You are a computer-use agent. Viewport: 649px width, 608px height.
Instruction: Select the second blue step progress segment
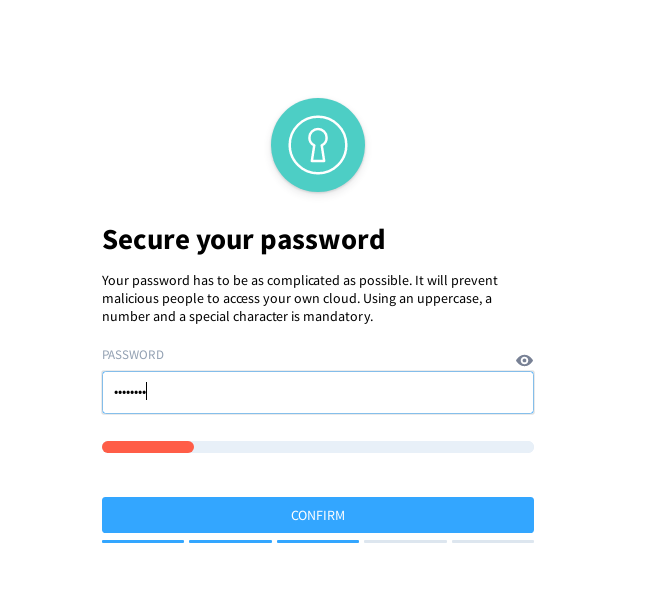click(x=231, y=541)
